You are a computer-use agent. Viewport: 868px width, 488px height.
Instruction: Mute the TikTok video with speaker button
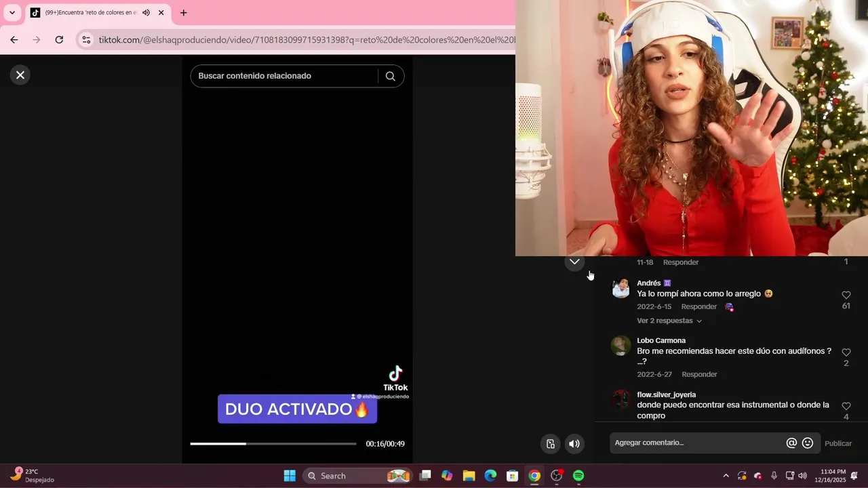tap(574, 444)
